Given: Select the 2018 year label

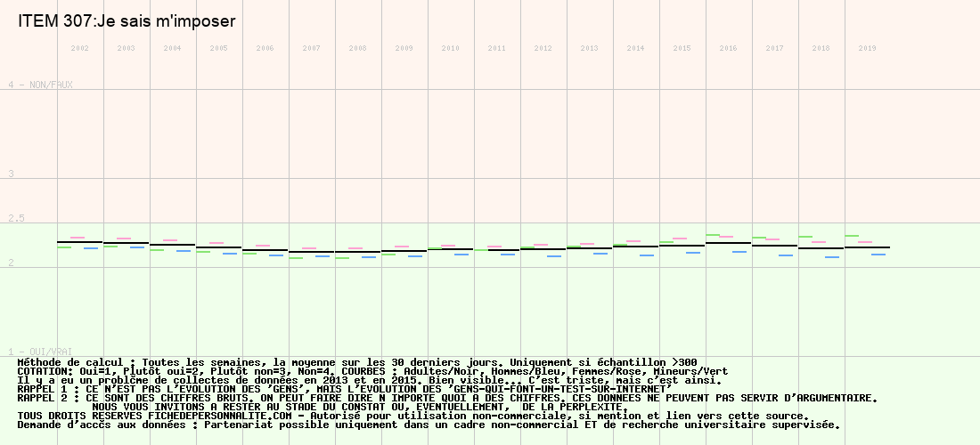Looking at the screenshot, I should (821, 48).
